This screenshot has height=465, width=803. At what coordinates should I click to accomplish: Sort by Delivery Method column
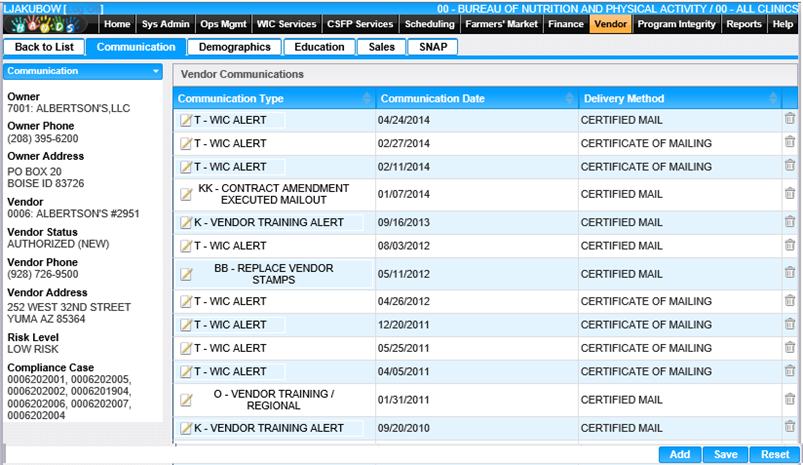(x=773, y=98)
